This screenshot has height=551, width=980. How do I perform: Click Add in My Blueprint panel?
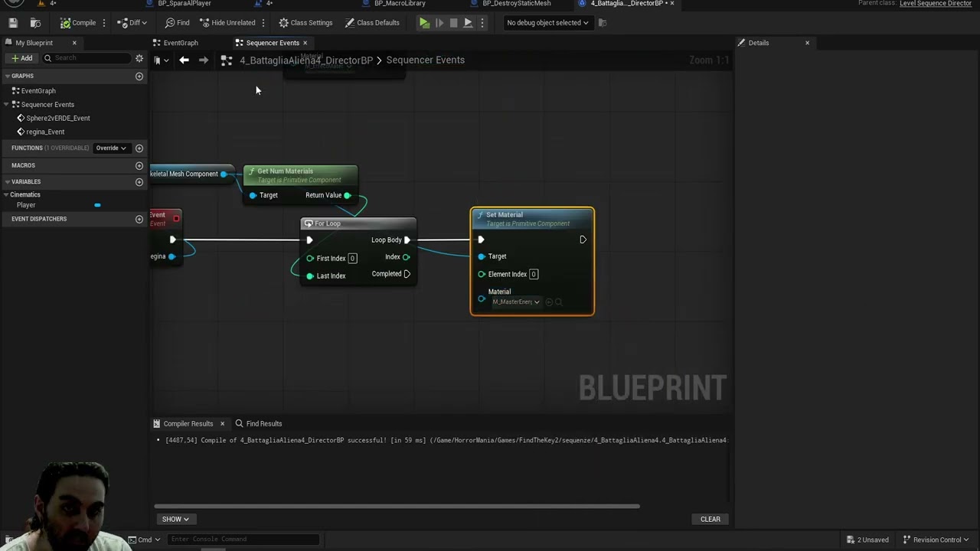[x=21, y=58]
